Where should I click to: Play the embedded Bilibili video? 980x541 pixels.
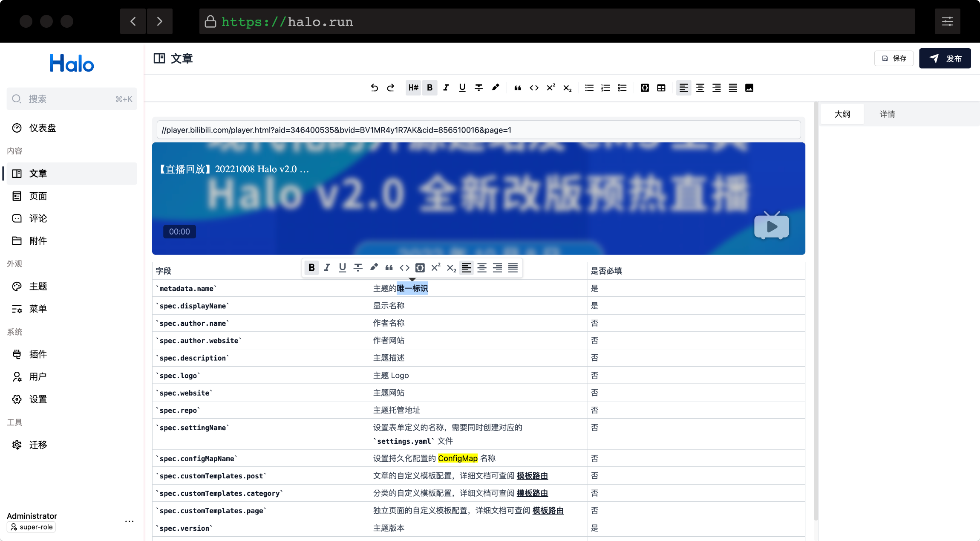pyautogui.click(x=771, y=226)
